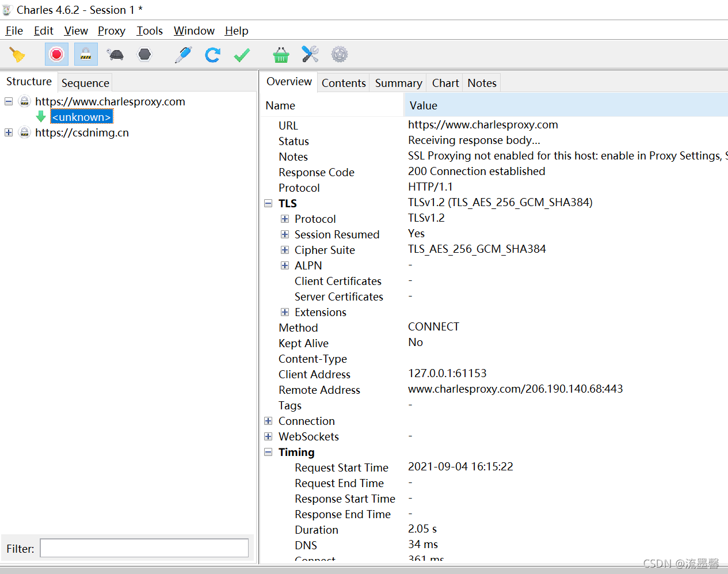Viewport: 728px width, 574px height.
Task: Select the Overview tab
Action: (x=289, y=82)
